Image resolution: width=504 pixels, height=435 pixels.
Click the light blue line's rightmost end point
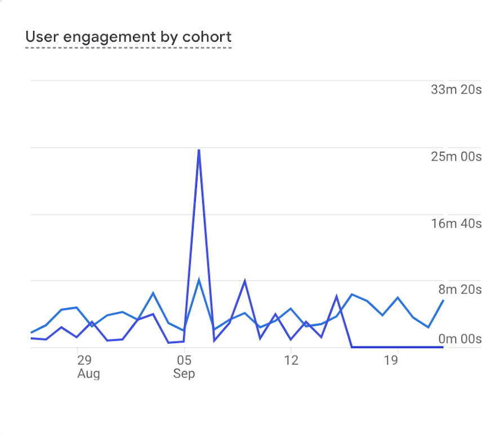click(x=443, y=300)
